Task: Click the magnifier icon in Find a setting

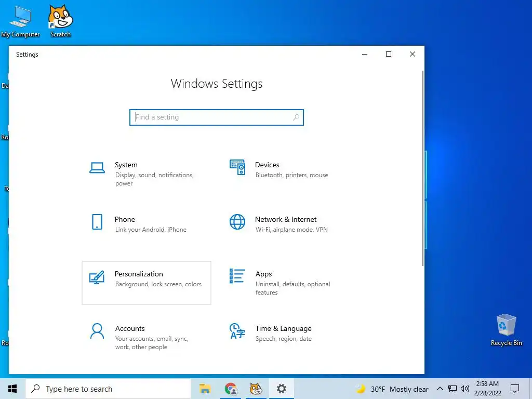Action: click(x=296, y=117)
